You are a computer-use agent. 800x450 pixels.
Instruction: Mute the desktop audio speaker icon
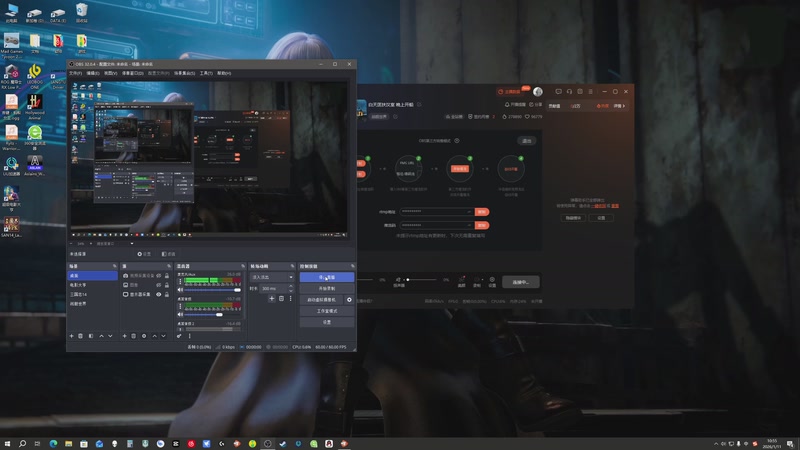[x=180, y=314]
